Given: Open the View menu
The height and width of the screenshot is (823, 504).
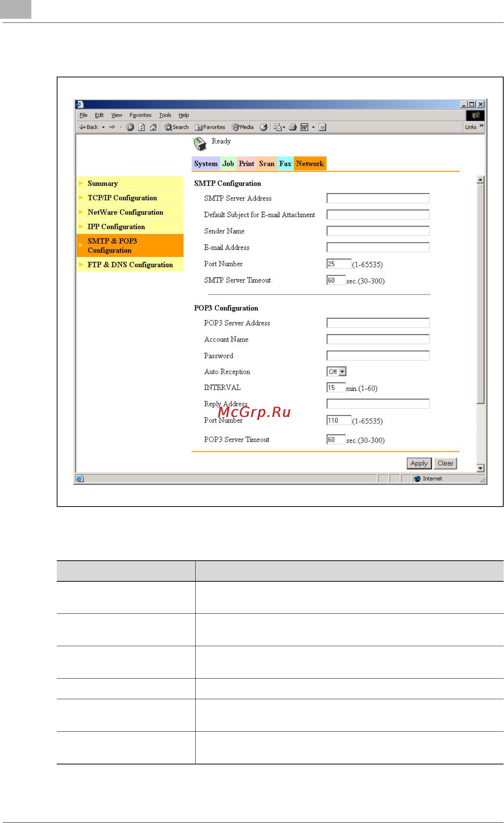Looking at the screenshot, I should 116,115.
